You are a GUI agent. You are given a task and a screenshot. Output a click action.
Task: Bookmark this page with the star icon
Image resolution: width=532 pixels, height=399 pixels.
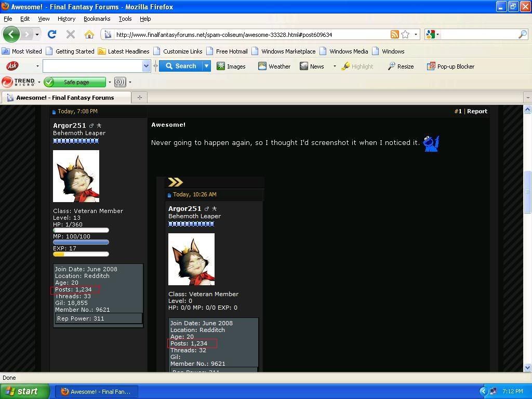(405, 35)
